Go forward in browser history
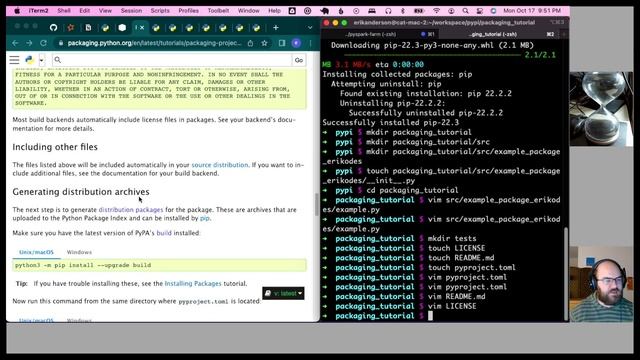 click(29, 43)
